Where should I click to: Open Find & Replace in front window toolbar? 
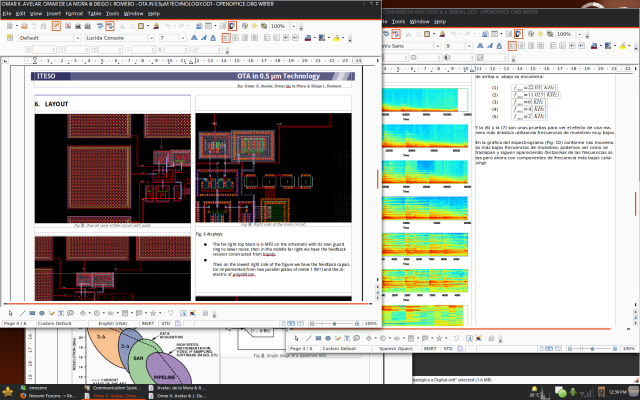(244, 26)
